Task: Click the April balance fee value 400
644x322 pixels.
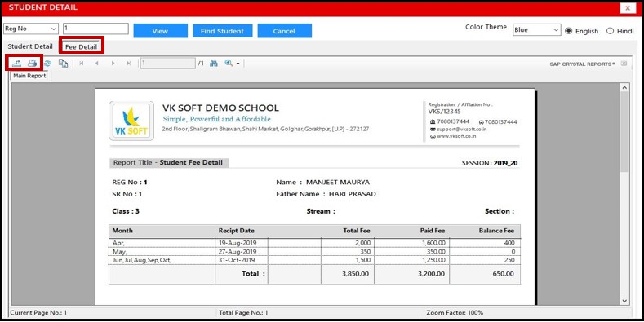Action: click(x=509, y=243)
